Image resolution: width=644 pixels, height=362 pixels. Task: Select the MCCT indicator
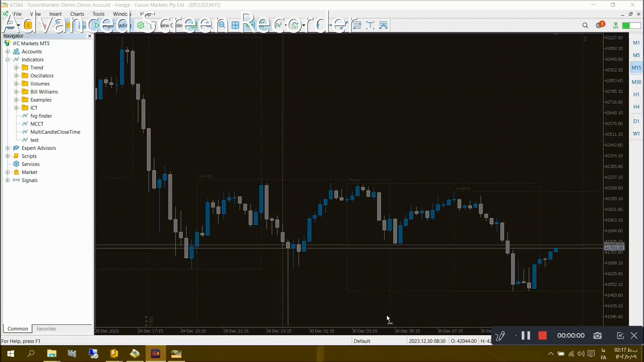(37, 124)
